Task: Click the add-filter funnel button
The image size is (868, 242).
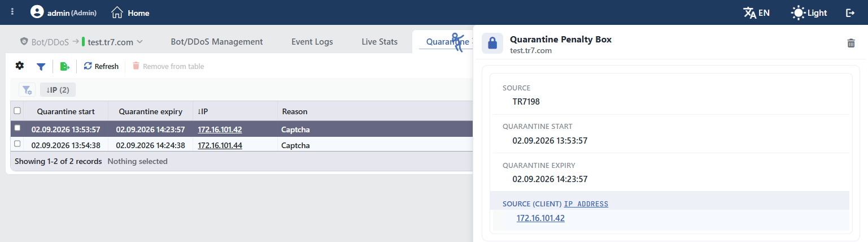Action: [27, 89]
